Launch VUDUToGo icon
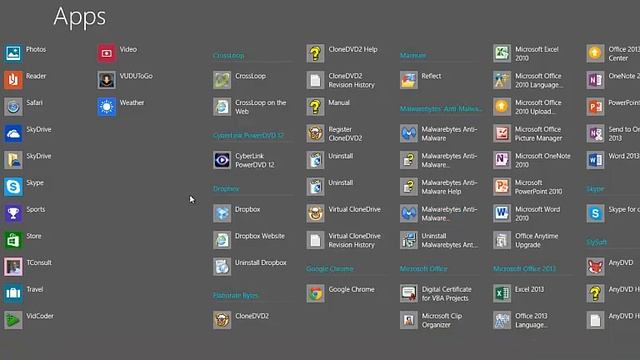This screenshot has height=360, width=640. [x=107, y=80]
